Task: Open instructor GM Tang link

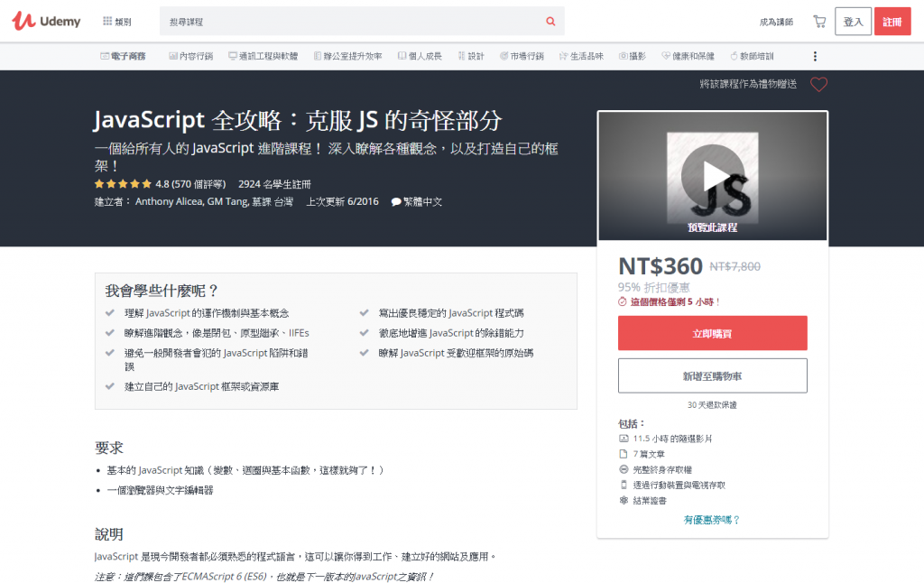Action: tap(227, 201)
